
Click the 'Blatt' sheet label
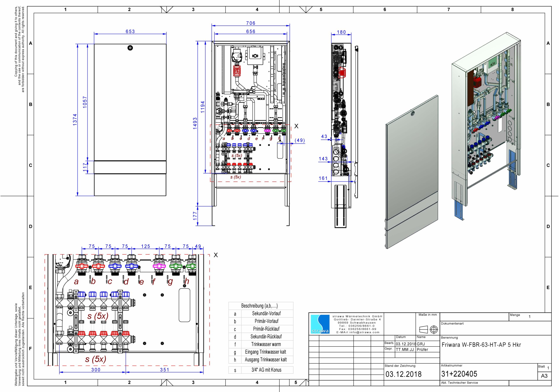[542, 367]
